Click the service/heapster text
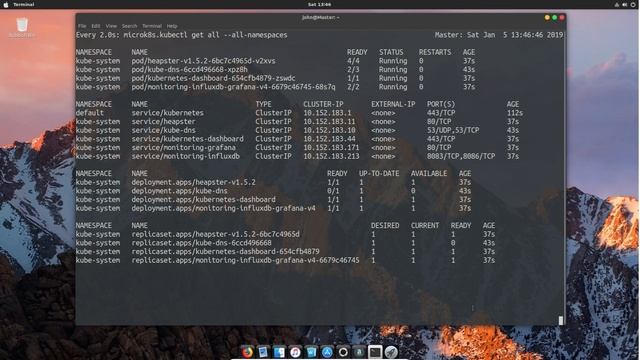This screenshot has width=640, height=360. coord(163,122)
